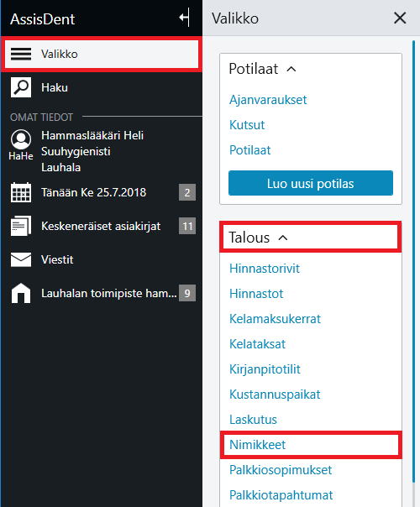
Task: Open the Kutsut link
Action: point(247,125)
